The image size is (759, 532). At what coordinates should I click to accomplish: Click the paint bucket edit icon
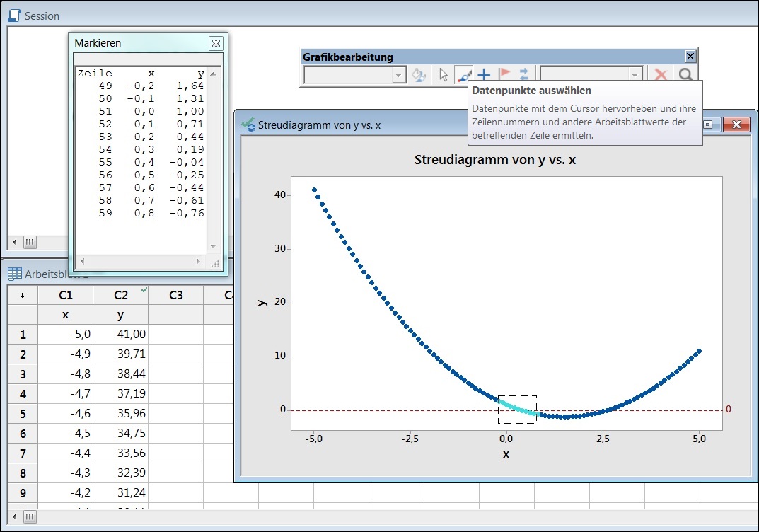point(418,75)
